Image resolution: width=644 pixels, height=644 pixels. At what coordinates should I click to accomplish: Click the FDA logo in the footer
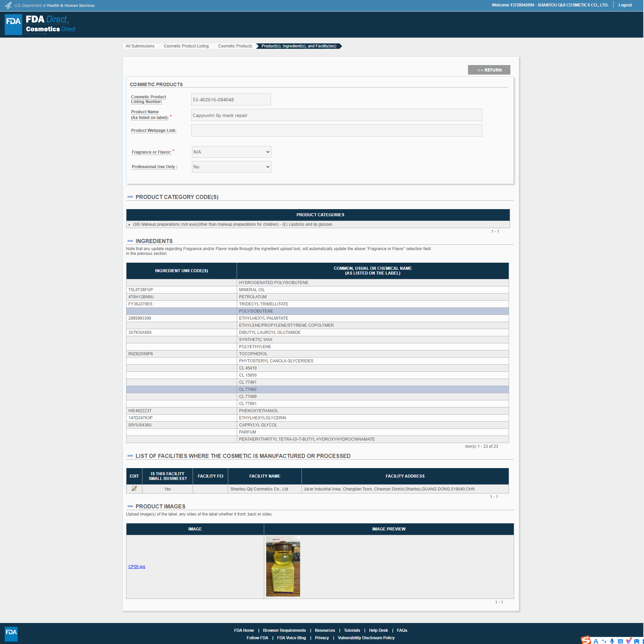[x=11, y=633]
